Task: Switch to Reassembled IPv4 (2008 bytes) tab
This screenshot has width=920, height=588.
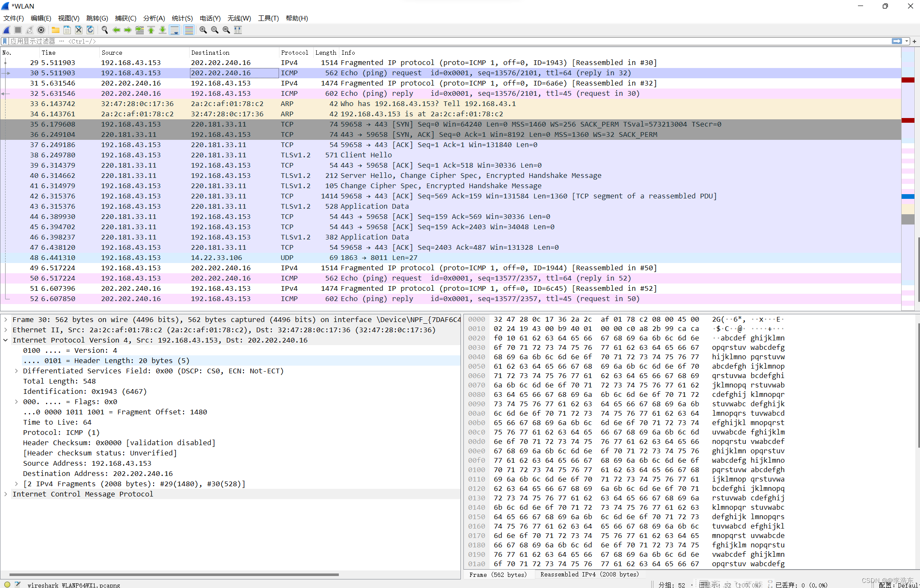Action: pyautogui.click(x=589, y=574)
